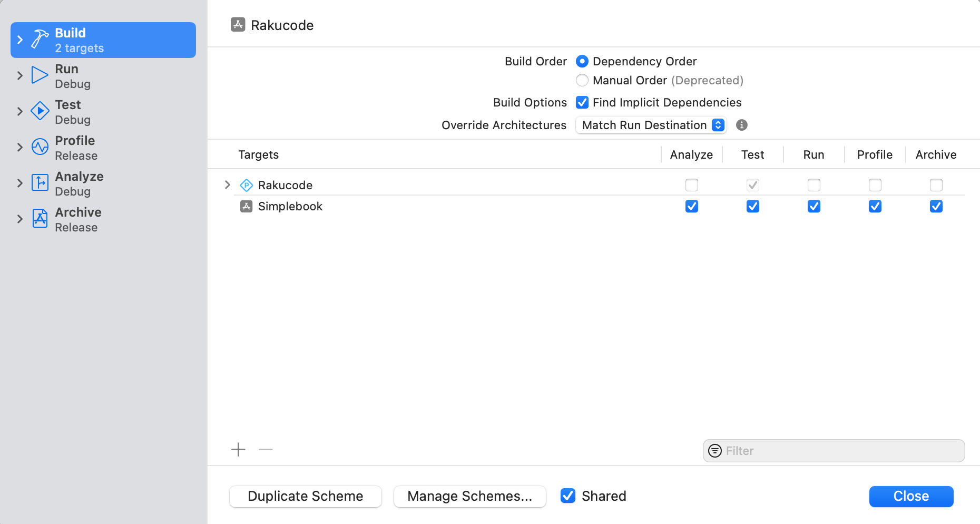Click the Build hammer icon
The image size is (980, 524).
(40, 40)
